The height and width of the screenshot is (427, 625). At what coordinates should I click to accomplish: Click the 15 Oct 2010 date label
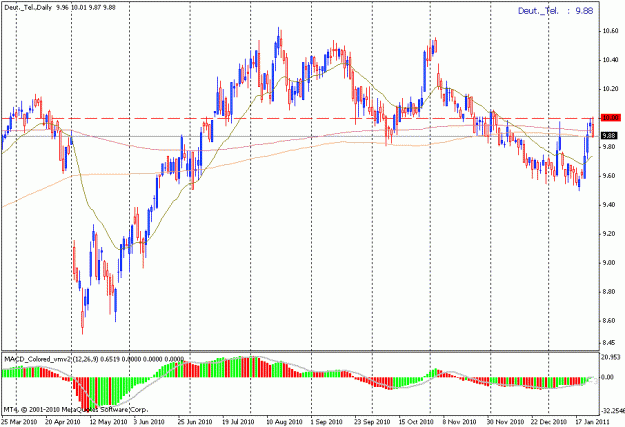coord(416,422)
